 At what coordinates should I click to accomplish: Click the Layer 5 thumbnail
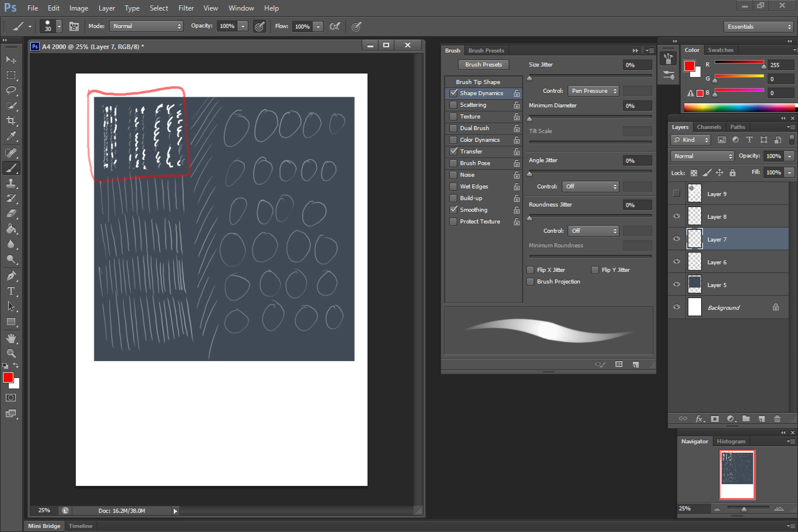pyautogui.click(x=694, y=285)
